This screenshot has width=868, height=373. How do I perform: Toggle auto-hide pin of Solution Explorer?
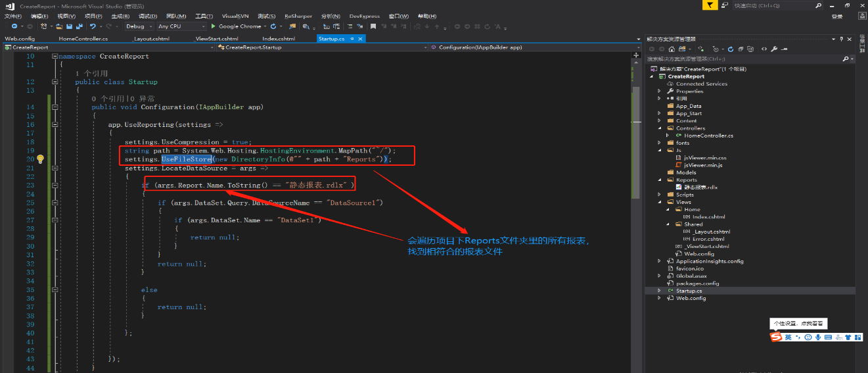[x=841, y=39]
